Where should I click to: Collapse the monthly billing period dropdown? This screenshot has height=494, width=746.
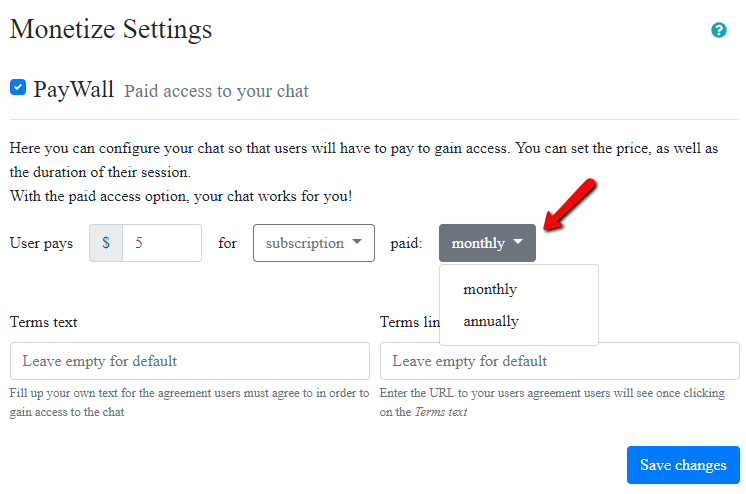click(486, 243)
